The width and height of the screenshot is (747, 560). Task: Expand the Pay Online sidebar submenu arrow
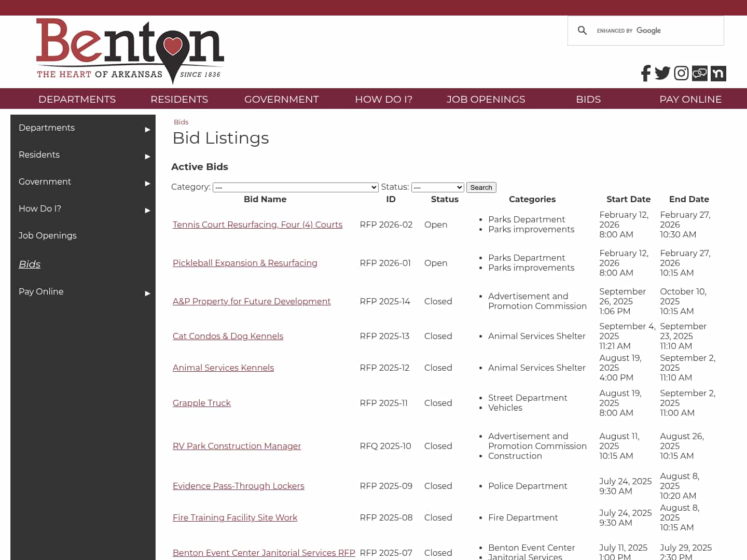[x=147, y=293]
